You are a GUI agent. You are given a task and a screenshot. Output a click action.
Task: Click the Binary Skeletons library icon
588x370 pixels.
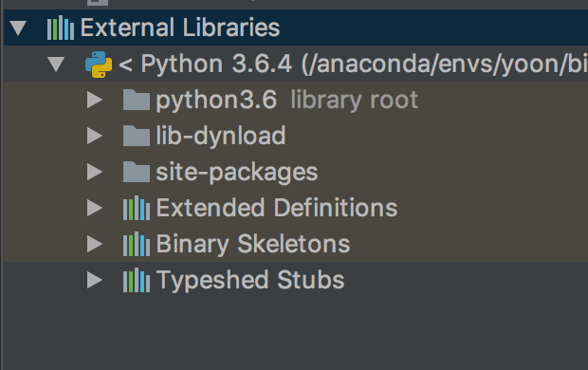[137, 244]
